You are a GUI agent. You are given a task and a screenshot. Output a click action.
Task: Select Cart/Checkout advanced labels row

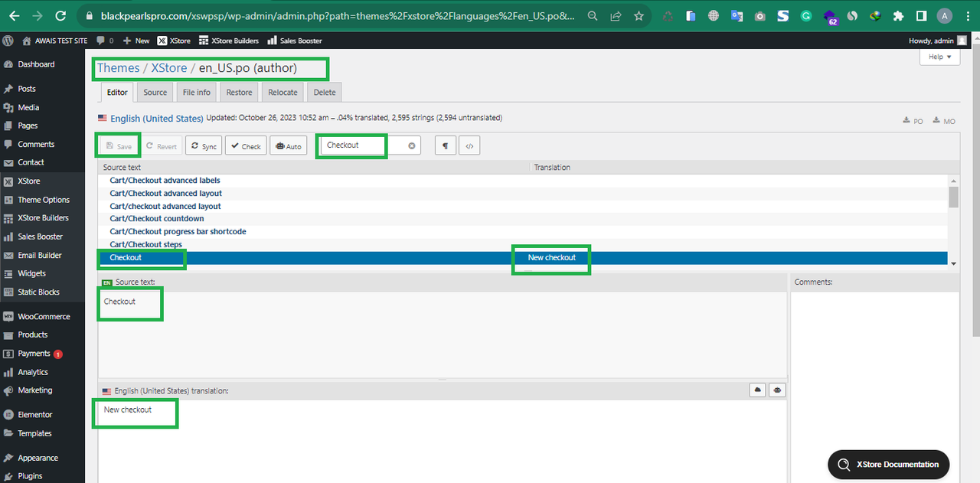pyautogui.click(x=523, y=181)
